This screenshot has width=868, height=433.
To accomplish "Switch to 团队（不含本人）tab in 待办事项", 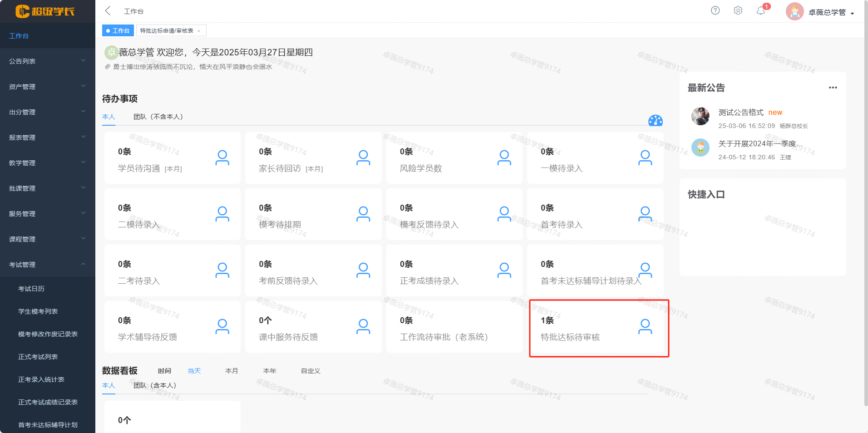I will click(158, 117).
